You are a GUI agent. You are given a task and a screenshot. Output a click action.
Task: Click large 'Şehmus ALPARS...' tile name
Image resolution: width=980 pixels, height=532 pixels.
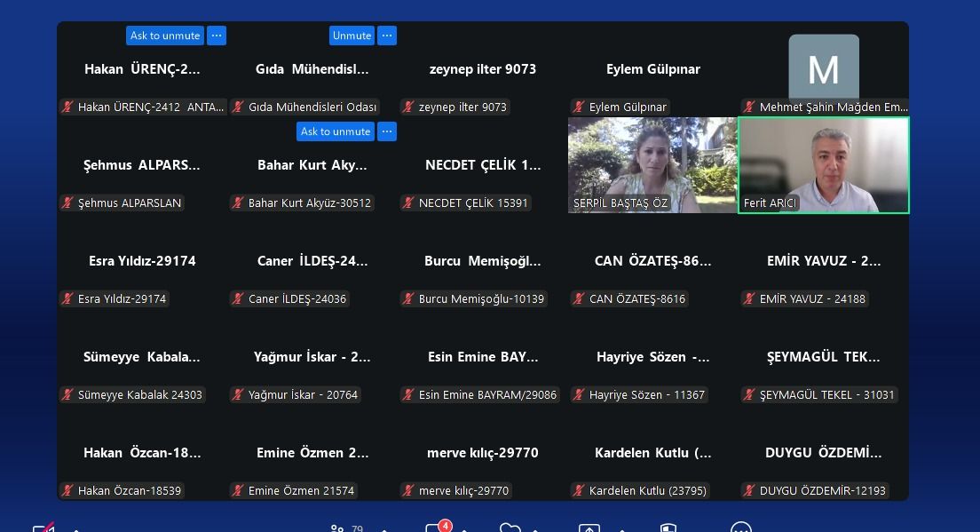tap(142, 165)
